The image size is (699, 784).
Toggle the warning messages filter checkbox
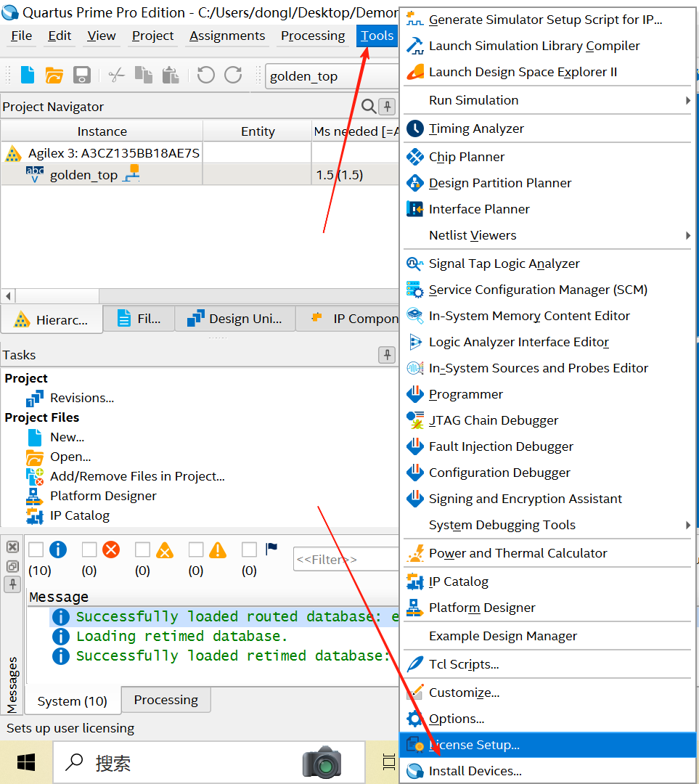pos(195,550)
